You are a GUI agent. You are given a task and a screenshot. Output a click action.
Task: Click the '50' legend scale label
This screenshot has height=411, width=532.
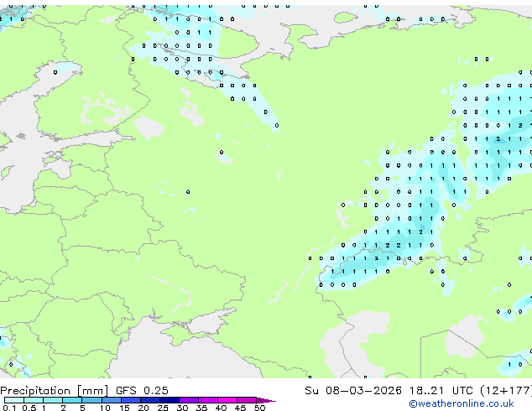tap(259, 408)
